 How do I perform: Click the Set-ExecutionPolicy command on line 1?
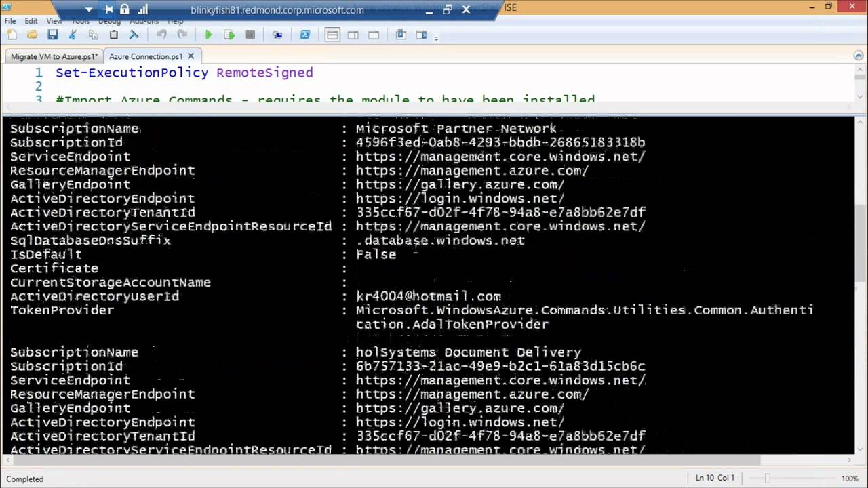[132, 73]
